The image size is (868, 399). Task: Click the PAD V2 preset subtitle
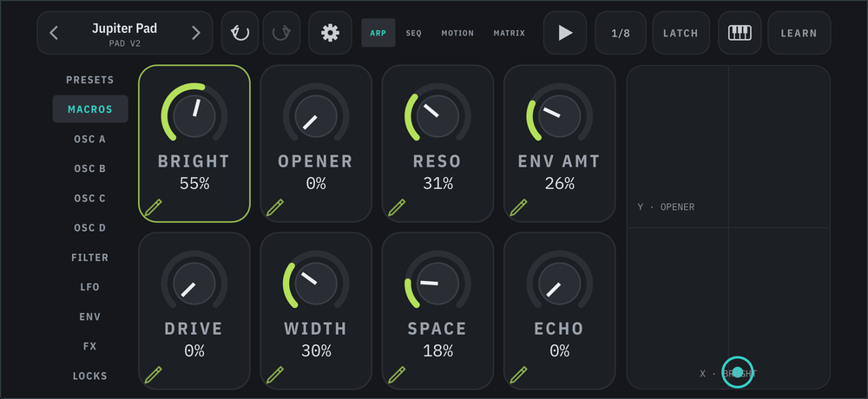124,43
